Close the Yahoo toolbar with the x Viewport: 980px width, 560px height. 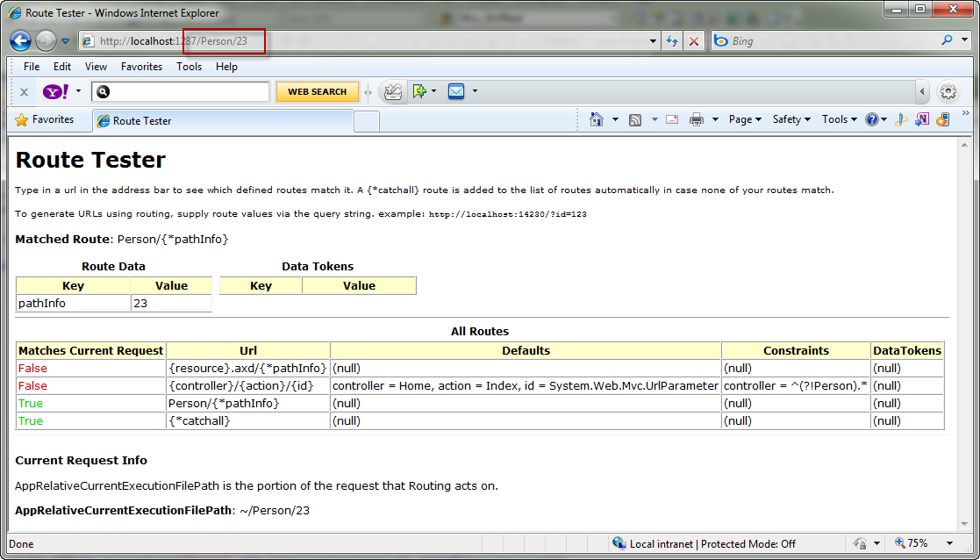[x=24, y=92]
